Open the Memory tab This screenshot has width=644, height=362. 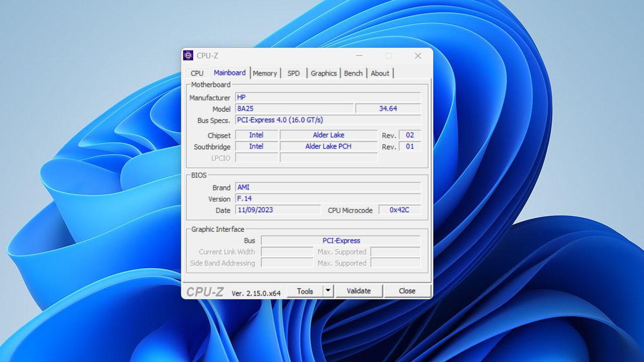pyautogui.click(x=265, y=73)
